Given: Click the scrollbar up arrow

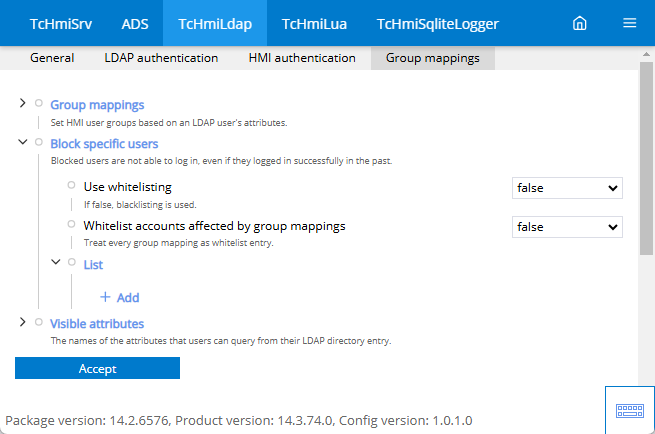Looking at the screenshot, I should 646,54.
